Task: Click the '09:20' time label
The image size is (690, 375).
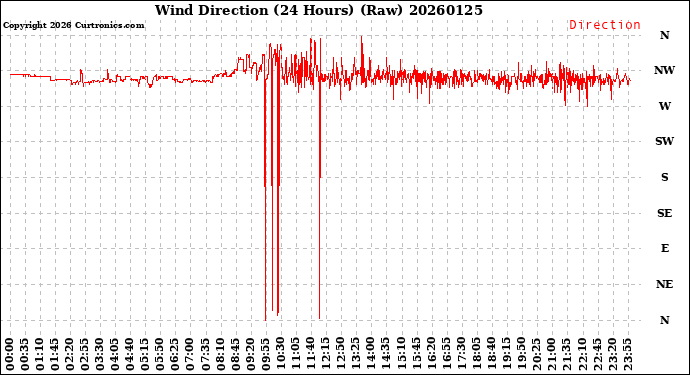Action: [250, 354]
